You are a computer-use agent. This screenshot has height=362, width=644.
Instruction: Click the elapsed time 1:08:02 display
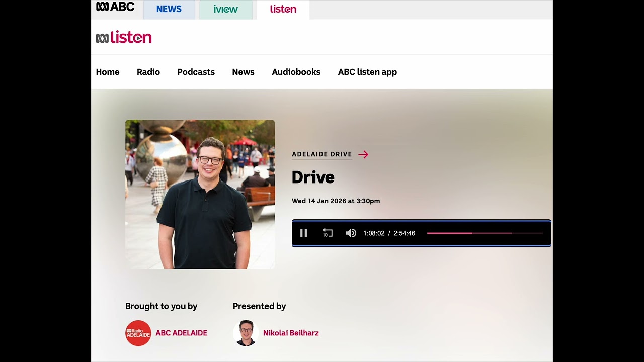tap(374, 233)
